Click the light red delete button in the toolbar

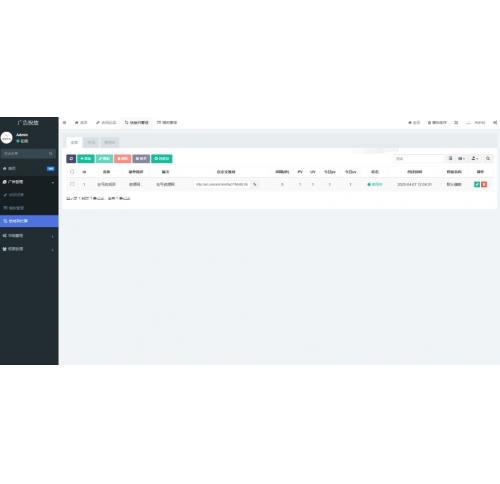pyautogui.click(x=122, y=159)
